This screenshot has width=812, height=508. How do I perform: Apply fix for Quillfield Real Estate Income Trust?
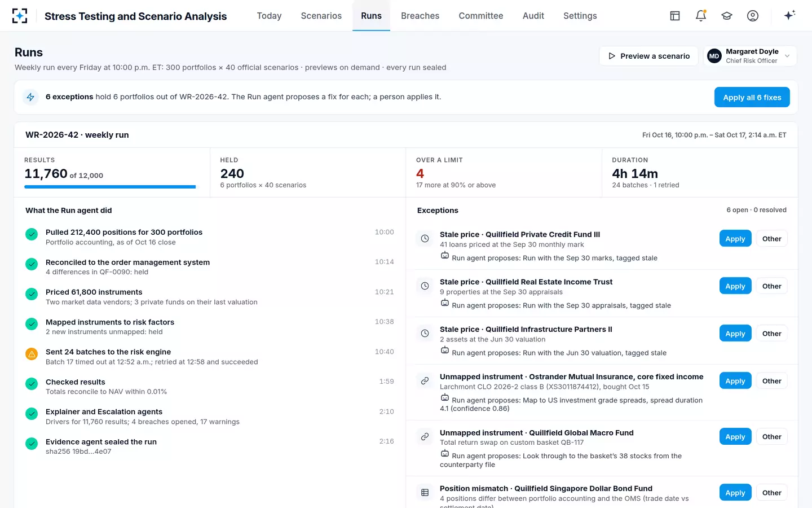(x=735, y=286)
